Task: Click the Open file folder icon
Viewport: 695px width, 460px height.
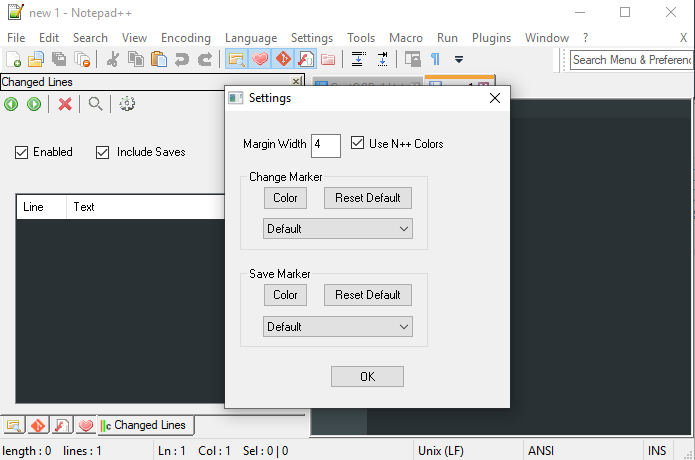Action: point(36,59)
